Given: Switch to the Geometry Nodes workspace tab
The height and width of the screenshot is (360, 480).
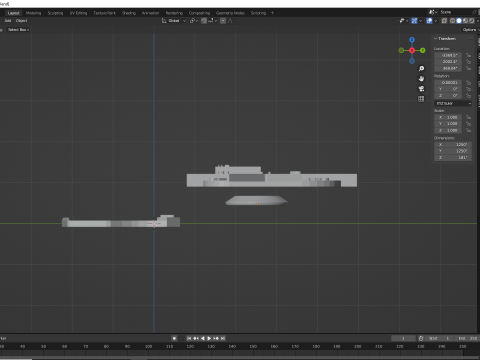Looking at the screenshot, I should click(230, 13).
